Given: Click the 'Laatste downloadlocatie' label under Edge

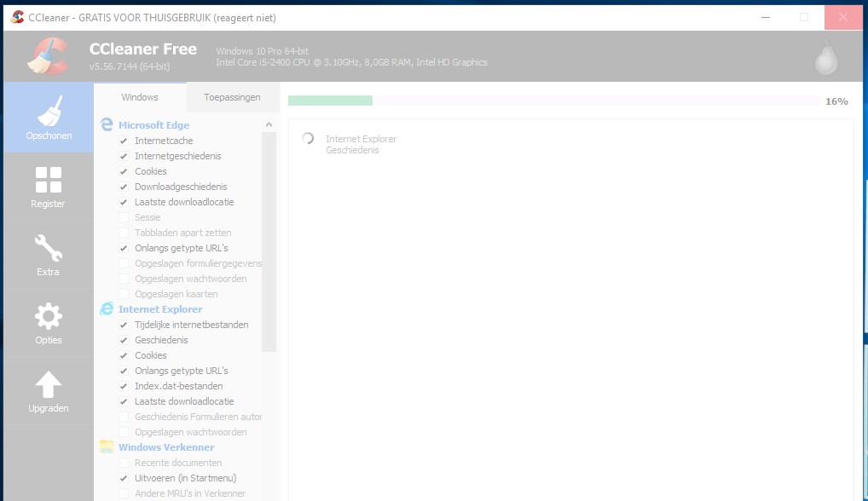Looking at the screenshot, I should 184,202.
